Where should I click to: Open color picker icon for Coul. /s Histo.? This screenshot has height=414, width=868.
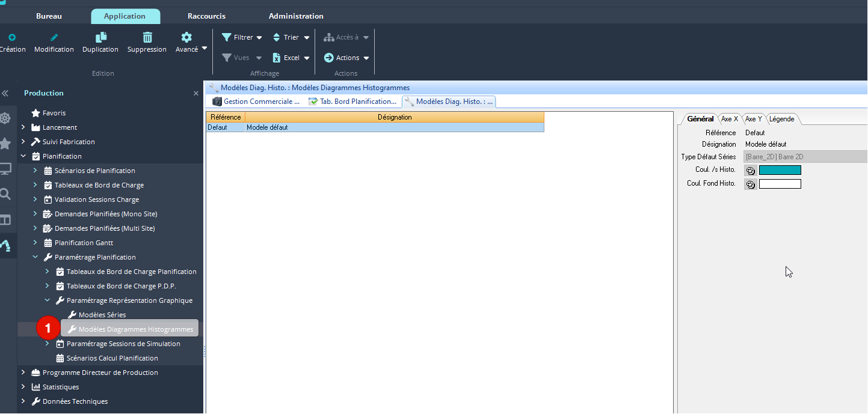pyautogui.click(x=751, y=171)
